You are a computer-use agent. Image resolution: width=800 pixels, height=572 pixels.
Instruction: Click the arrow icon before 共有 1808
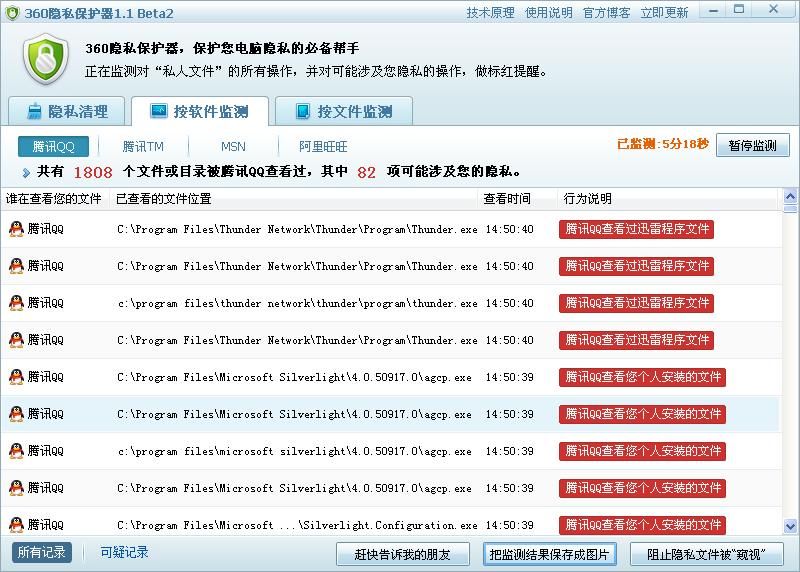(26, 173)
